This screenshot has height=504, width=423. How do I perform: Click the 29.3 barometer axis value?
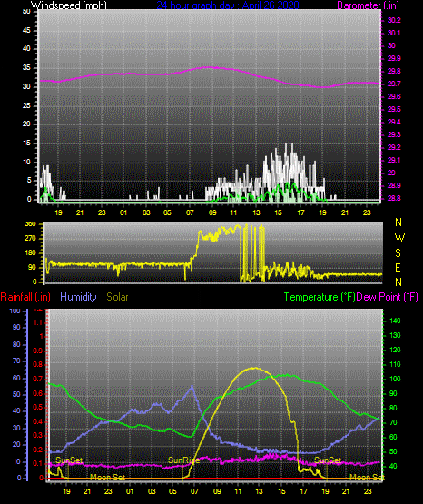point(394,134)
